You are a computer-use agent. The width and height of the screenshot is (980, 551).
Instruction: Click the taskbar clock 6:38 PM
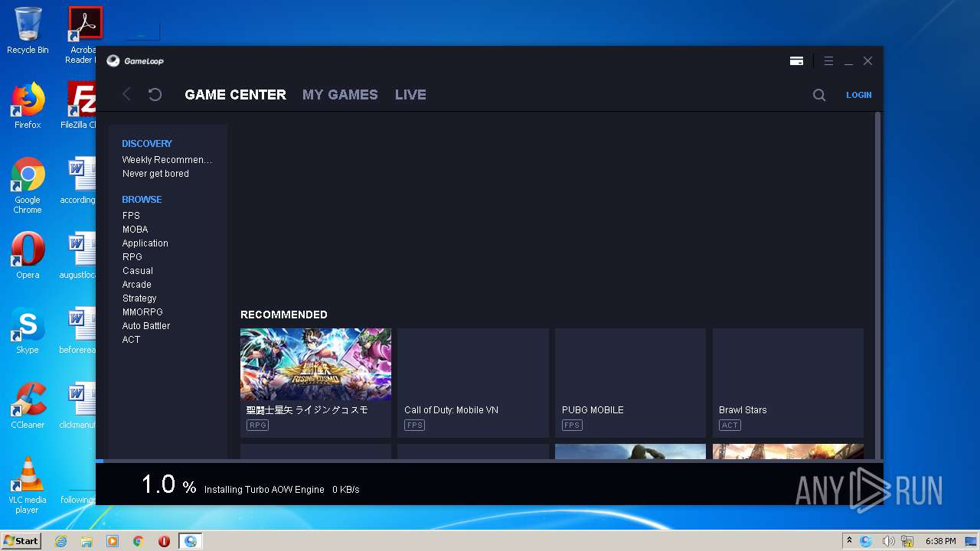940,541
